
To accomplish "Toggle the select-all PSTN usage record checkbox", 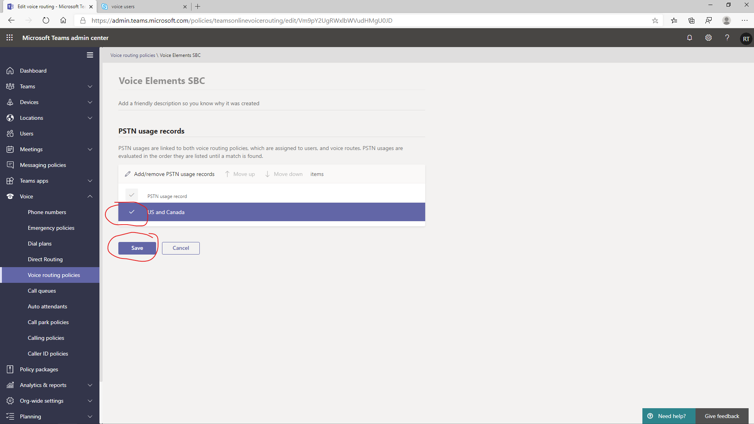I will 132,195.
